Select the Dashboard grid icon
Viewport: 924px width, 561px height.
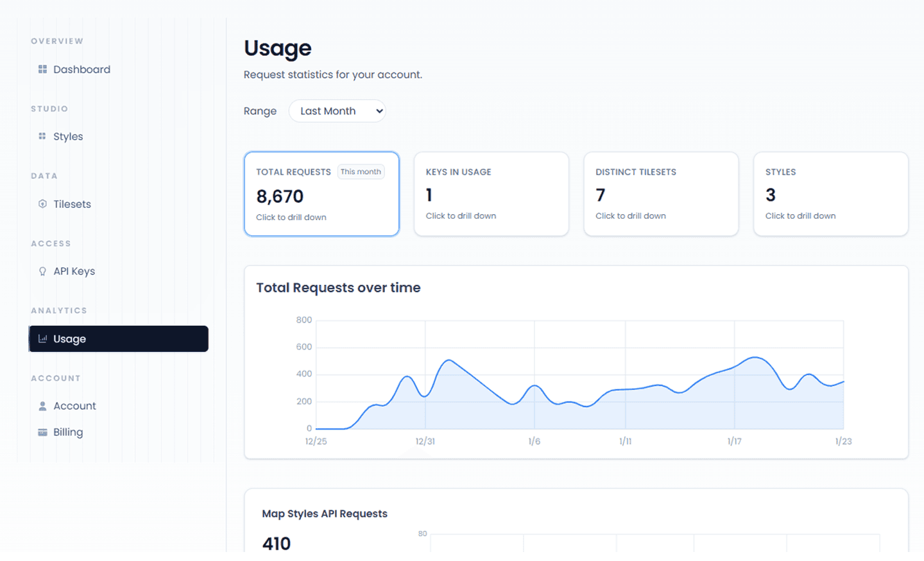42,69
